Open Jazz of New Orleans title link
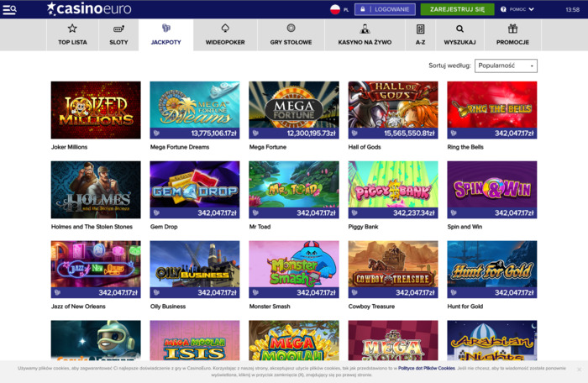 78,306
